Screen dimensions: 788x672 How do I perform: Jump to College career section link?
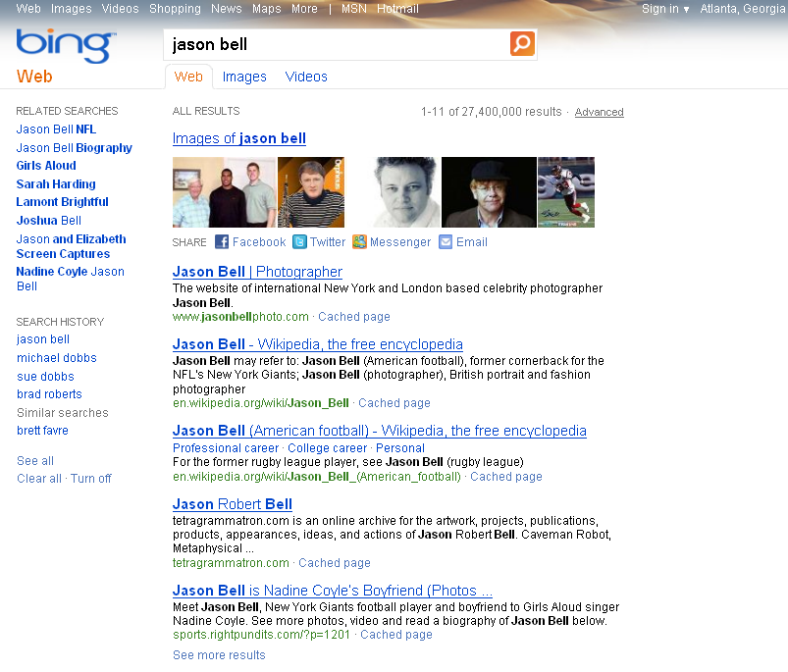327,448
